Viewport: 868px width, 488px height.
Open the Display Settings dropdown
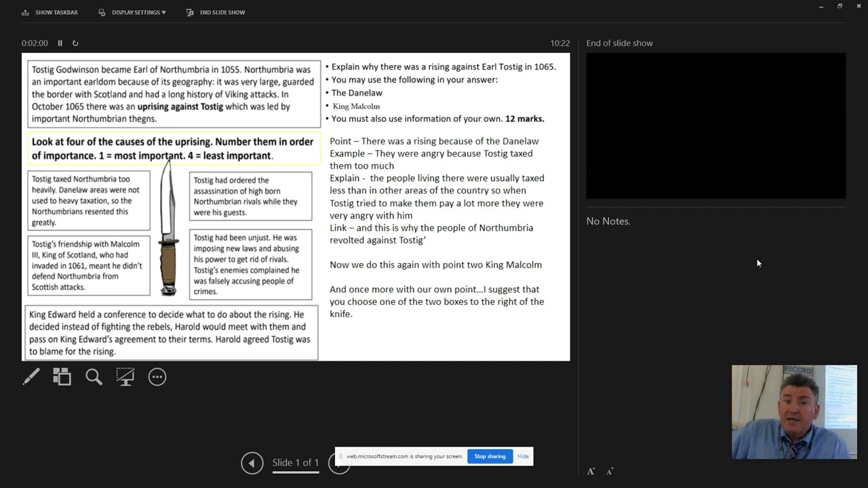click(x=132, y=12)
